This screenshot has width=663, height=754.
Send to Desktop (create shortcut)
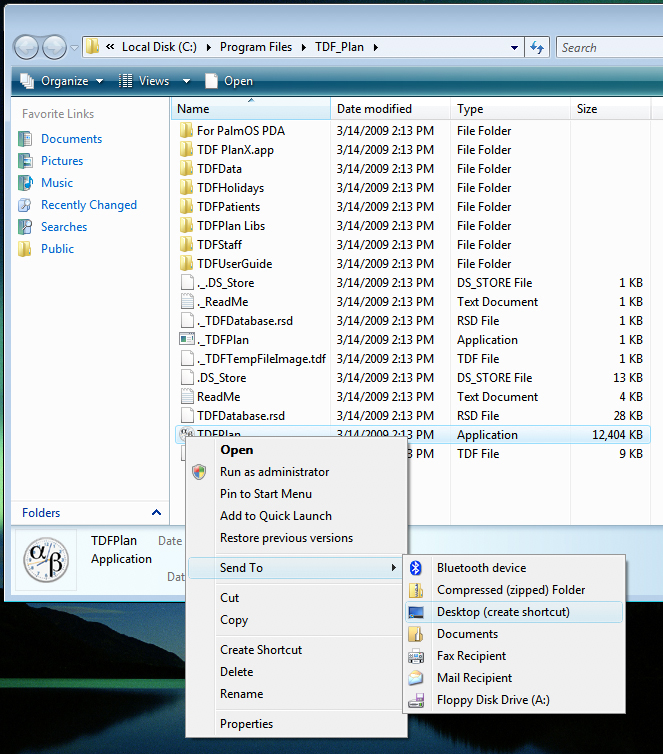[514, 612]
